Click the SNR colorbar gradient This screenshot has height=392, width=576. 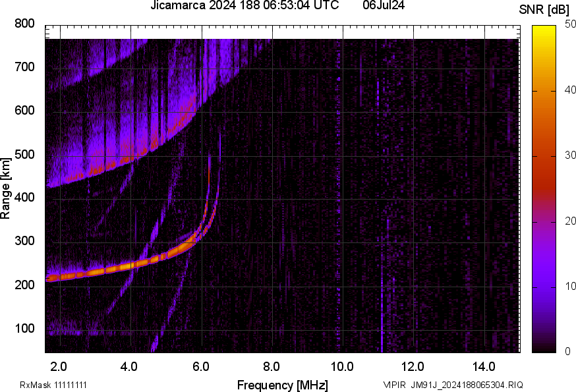coord(544,189)
